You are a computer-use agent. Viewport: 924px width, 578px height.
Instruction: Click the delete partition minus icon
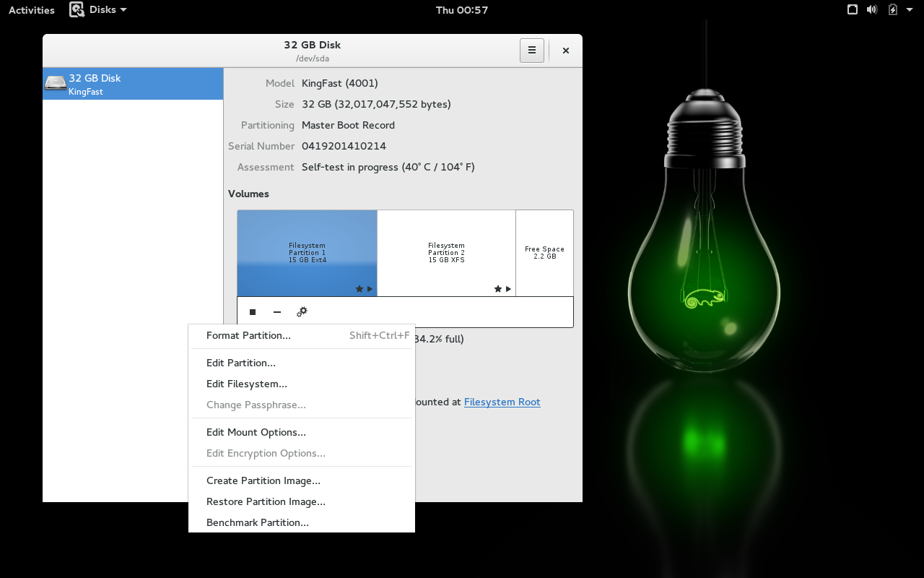[x=277, y=312]
